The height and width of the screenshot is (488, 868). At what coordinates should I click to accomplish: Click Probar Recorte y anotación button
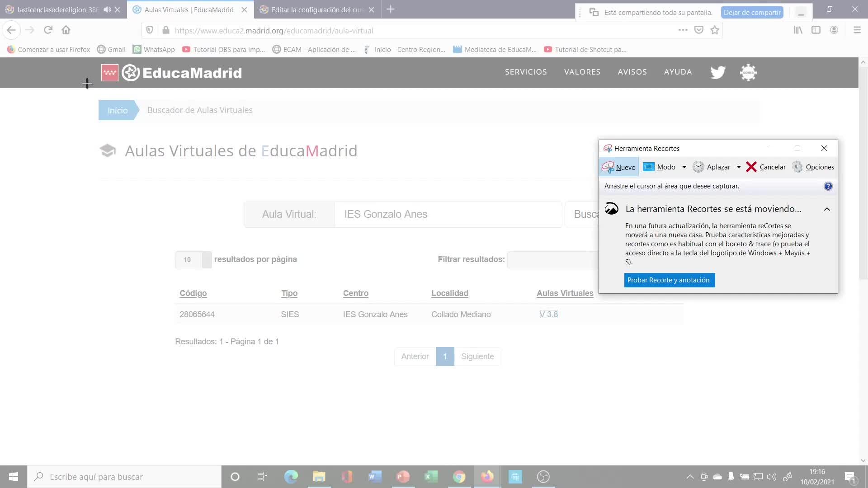(x=669, y=280)
